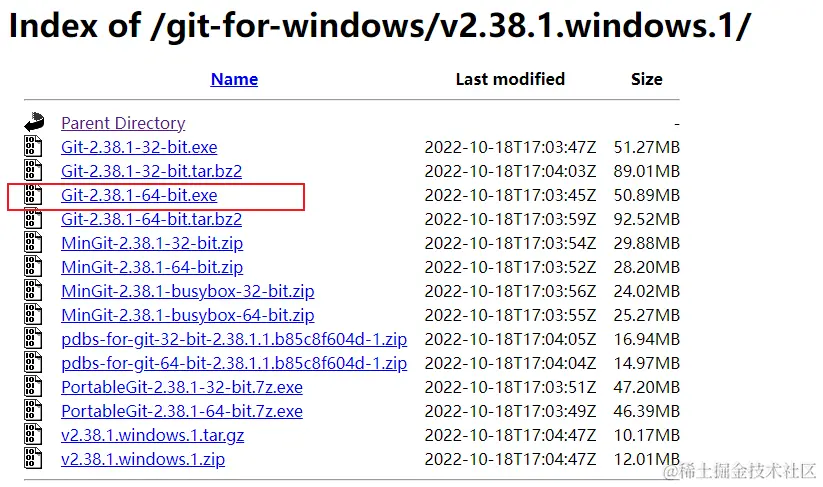The width and height of the screenshot is (823, 487).
Task: Sort listing by the Name column header
Action: point(234,79)
